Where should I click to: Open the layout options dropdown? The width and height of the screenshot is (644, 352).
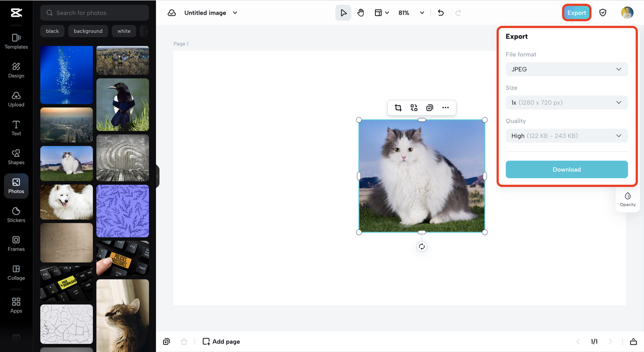click(x=382, y=13)
